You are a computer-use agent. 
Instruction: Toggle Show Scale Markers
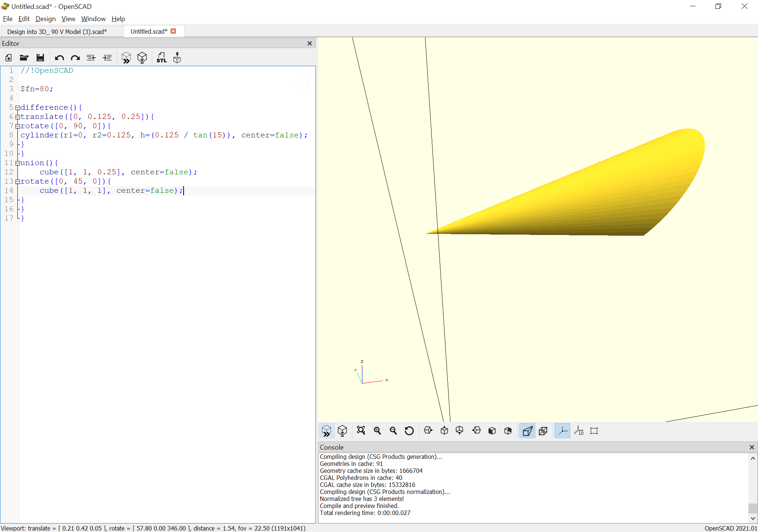point(578,430)
